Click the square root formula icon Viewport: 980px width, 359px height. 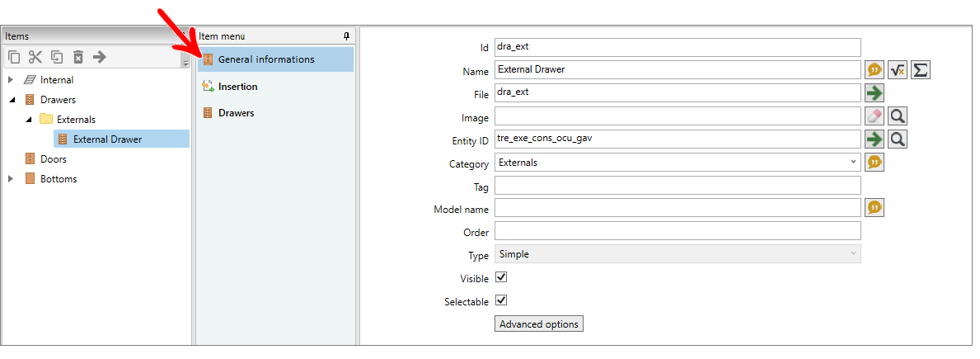[x=897, y=70]
